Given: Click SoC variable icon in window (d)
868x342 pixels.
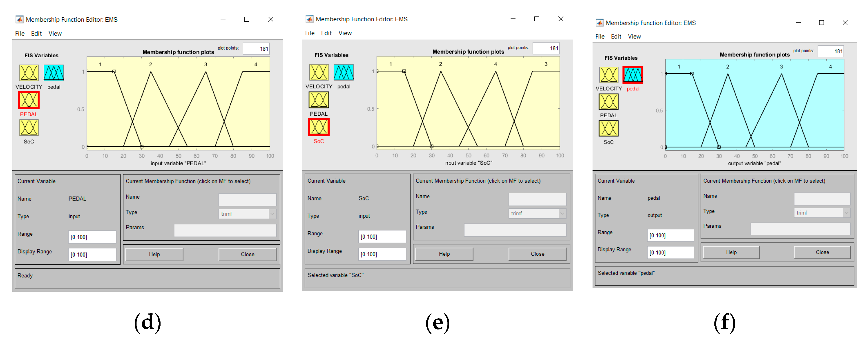Looking at the screenshot, I should (x=29, y=128).
